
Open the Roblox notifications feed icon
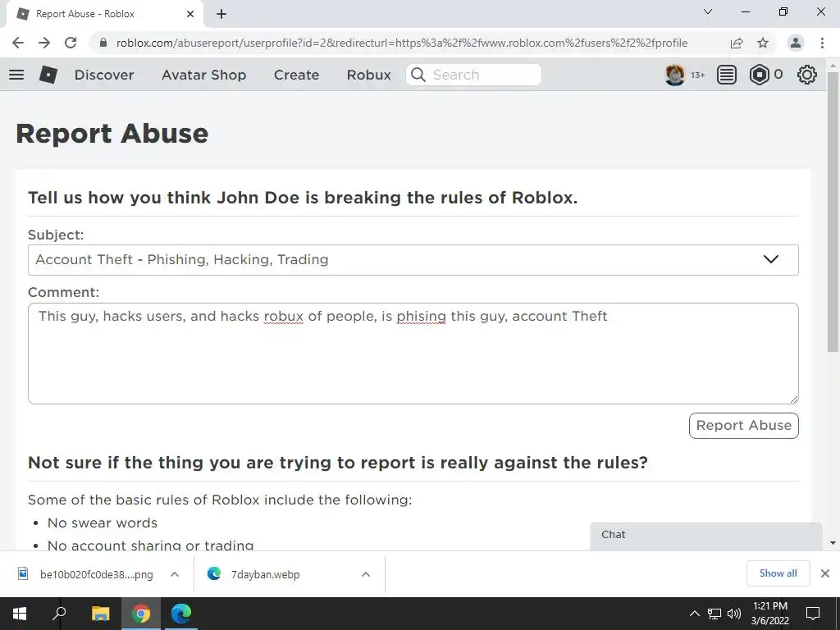coord(727,75)
